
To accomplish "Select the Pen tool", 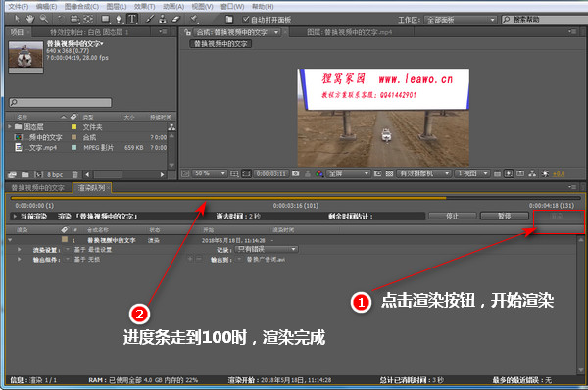I will 119,19.
